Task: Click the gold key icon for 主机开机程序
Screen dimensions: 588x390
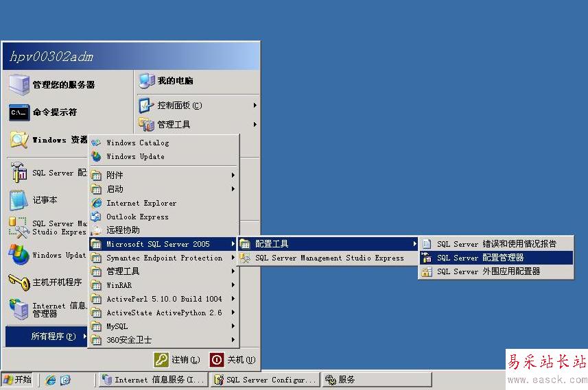Action: [19, 282]
